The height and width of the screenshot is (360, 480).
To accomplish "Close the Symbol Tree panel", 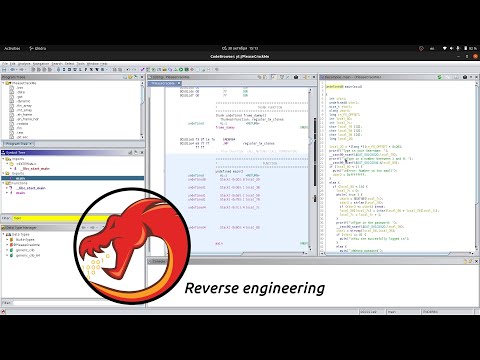I will pyautogui.click(x=142, y=152).
